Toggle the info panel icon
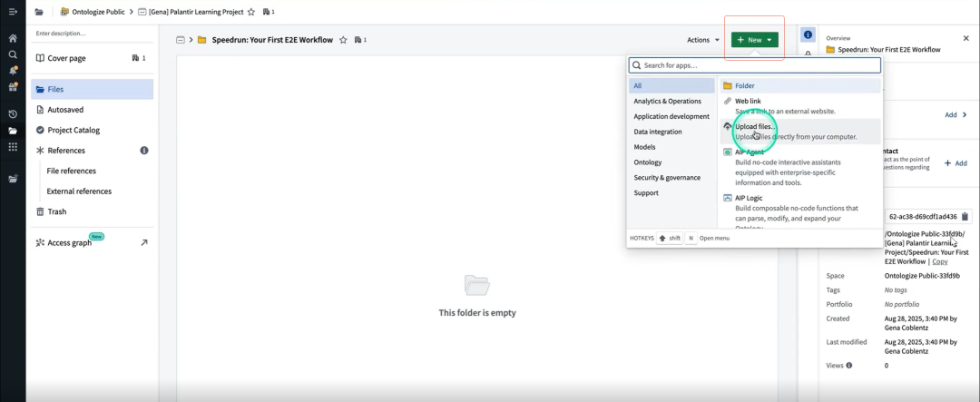 coord(808,35)
